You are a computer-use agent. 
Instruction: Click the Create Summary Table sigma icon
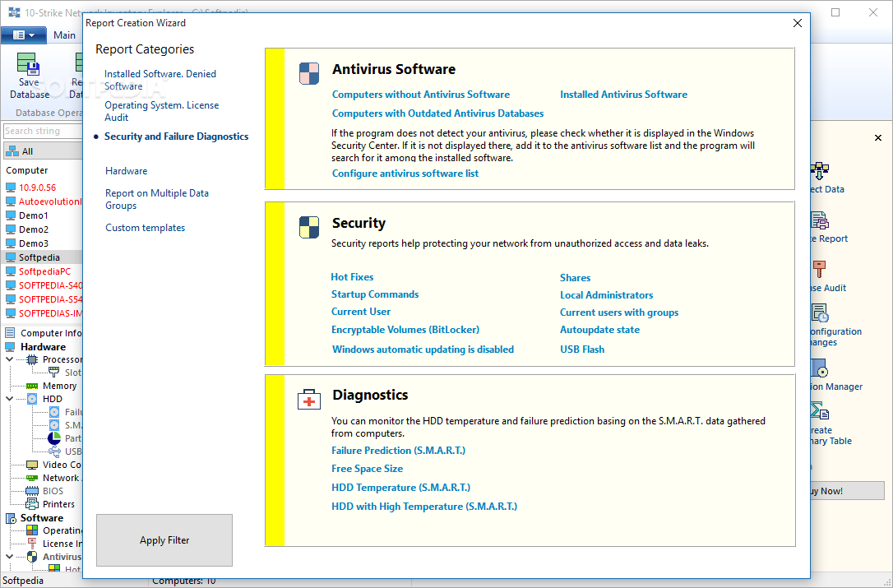coord(819,411)
